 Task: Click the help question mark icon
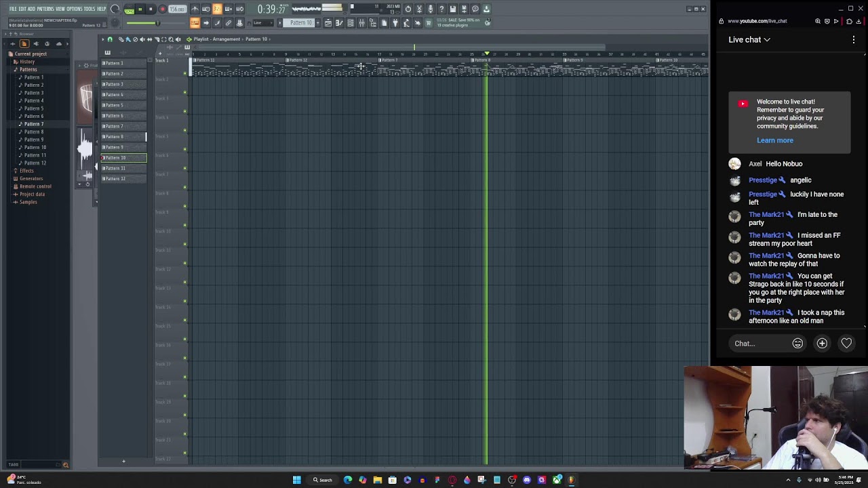click(x=441, y=9)
